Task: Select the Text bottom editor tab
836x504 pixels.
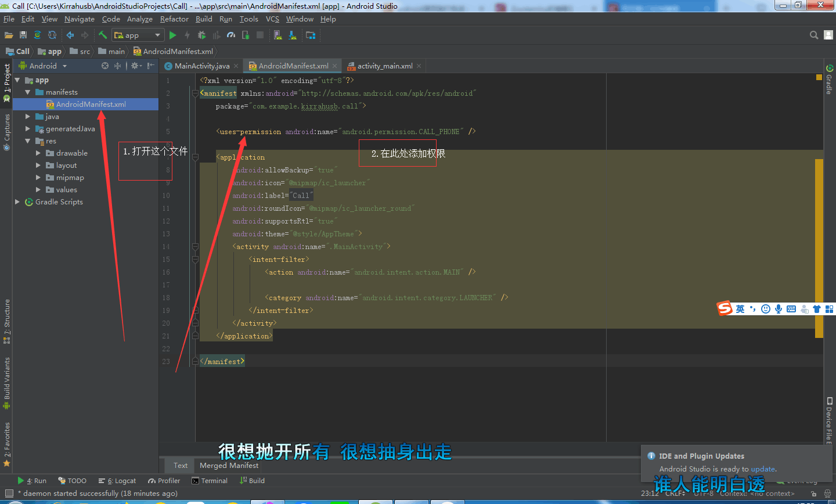Action: pos(181,466)
